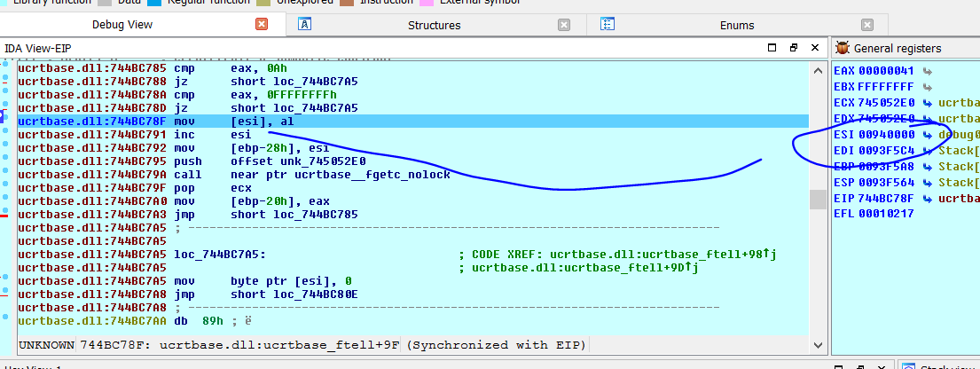
Task: Click the ucrtbase__fgetc_nolock call target
Action: point(387,175)
